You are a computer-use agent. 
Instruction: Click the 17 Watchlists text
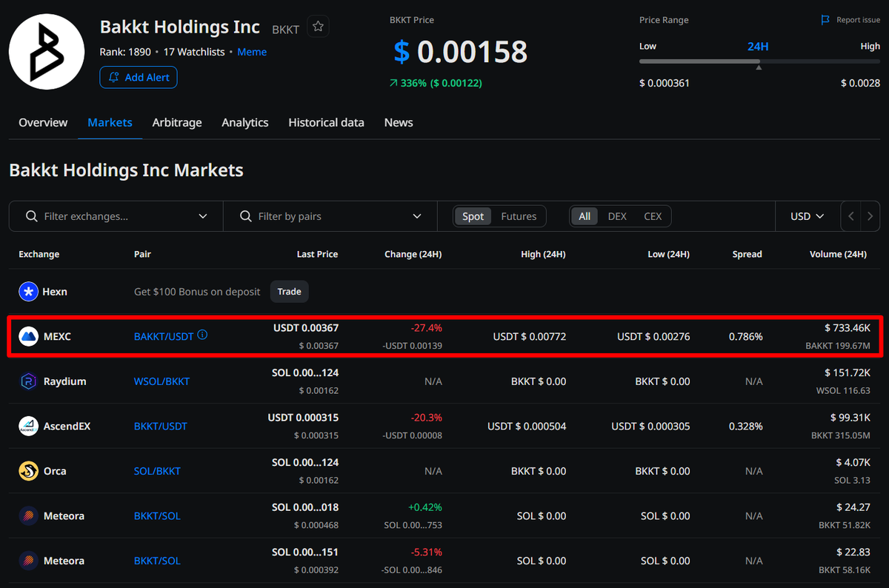(x=194, y=52)
